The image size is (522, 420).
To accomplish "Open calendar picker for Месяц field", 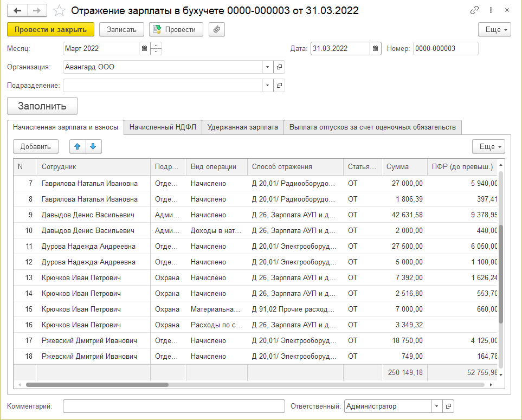I will tap(144, 49).
